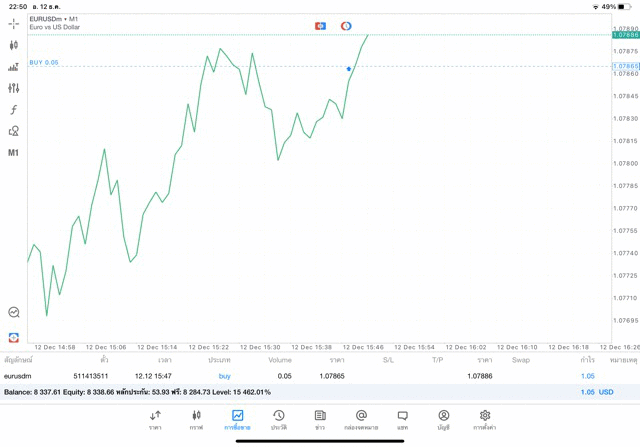Open M1 timeframe selector
The image size is (640, 447).
[13, 153]
